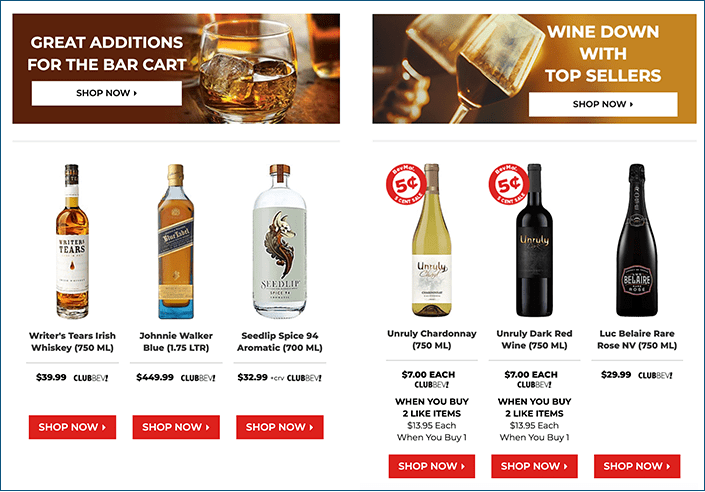Screen dimensions: 705x492
Task: Open the Writer's Tears whiskey bottle image
Action: click(x=72, y=242)
